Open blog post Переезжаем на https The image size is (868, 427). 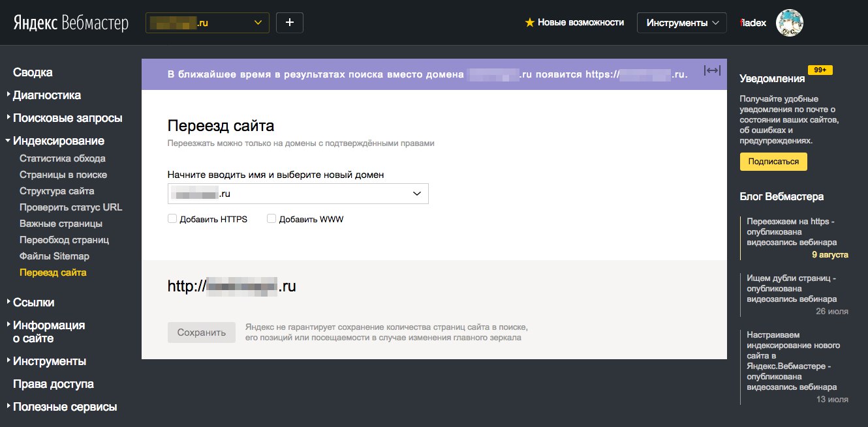coord(792,232)
